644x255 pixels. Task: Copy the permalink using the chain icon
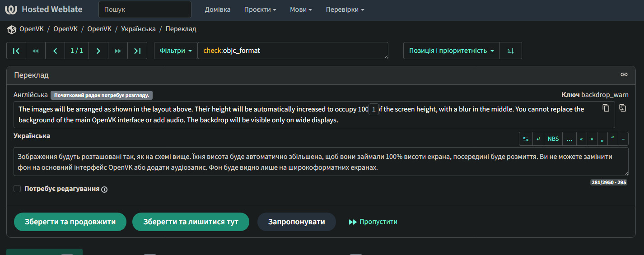624,74
